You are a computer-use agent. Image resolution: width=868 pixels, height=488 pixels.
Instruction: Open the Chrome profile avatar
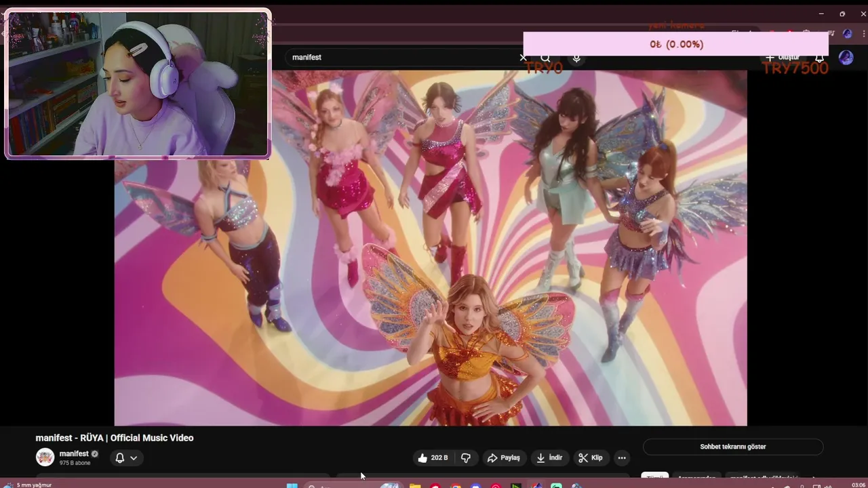(x=847, y=33)
